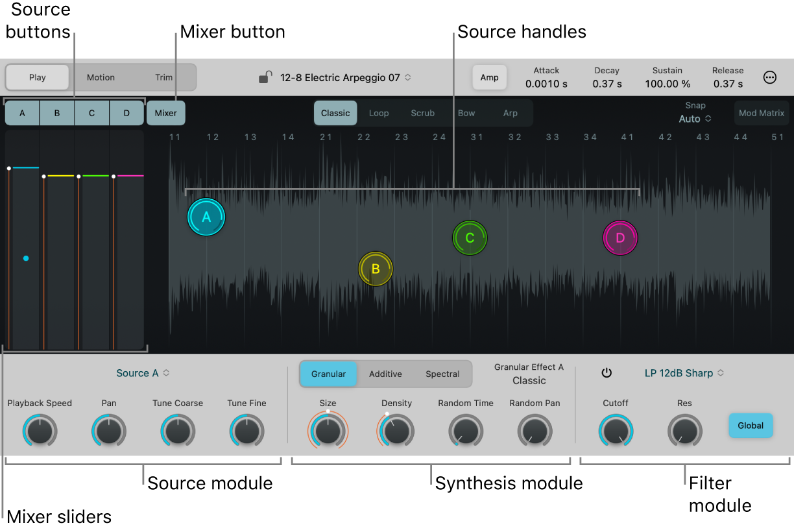Click the Sustain value 100.00 %

coord(668,84)
